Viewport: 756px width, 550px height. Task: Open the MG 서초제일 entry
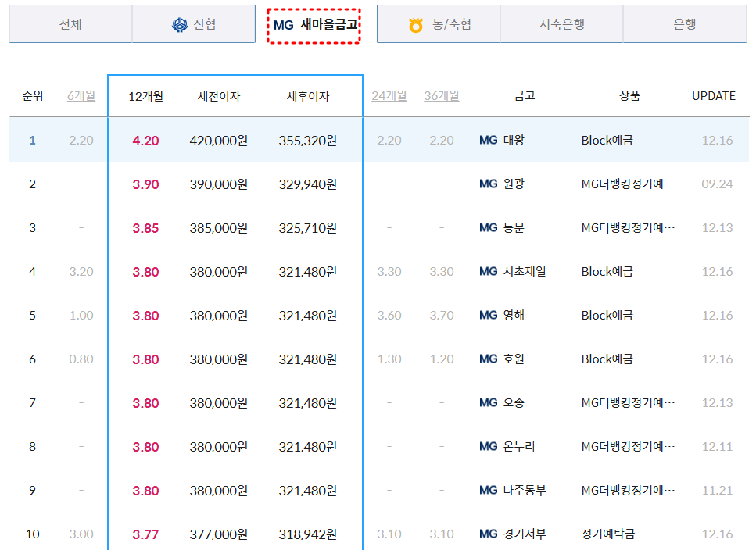(x=513, y=272)
